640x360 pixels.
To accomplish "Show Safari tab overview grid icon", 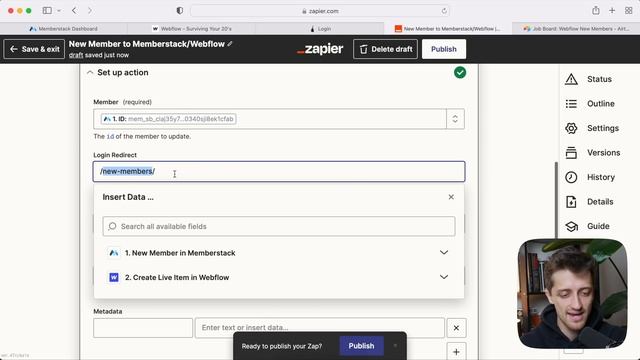I will (629, 11).
